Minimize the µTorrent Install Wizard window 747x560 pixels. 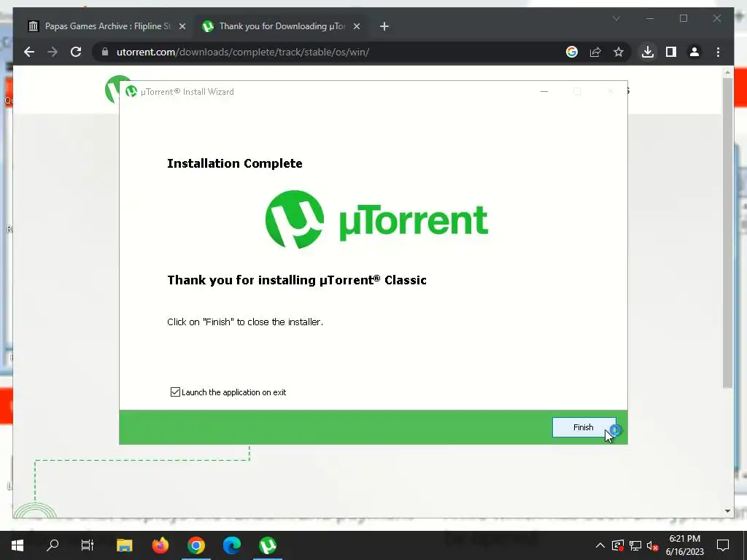point(544,91)
